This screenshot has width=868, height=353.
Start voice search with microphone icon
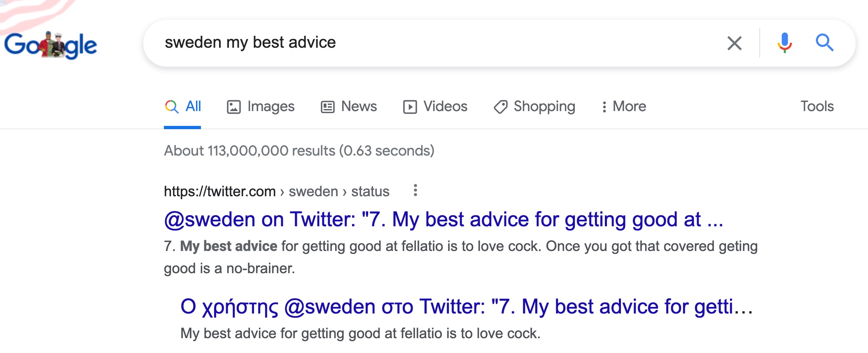pyautogui.click(x=785, y=43)
